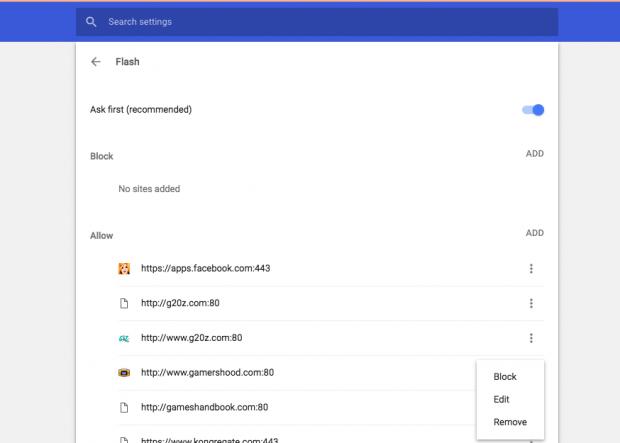
Task: Open more actions menu for http://g20z.com:80
Action: (x=531, y=304)
